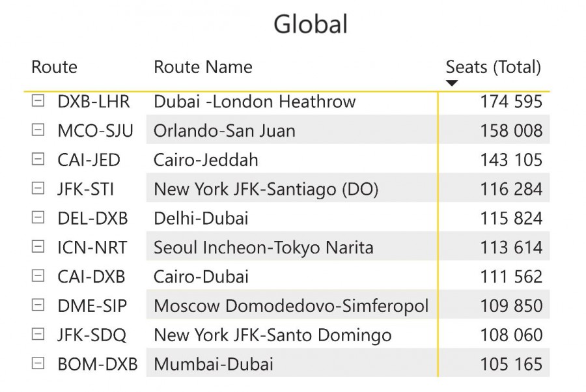Click the 143 105 seats value
The image size is (586, 392).
click(x=511, y=160)
